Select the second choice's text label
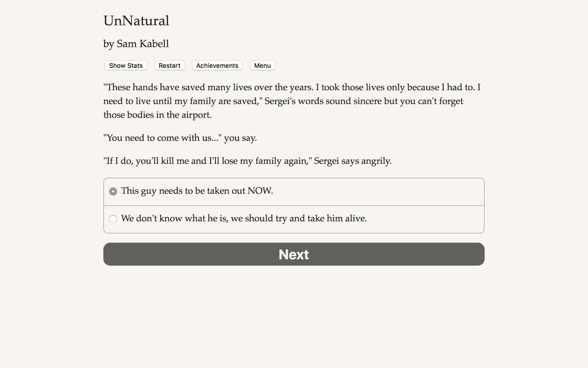The image size is (588, 368). pyautogui.click(x=244, y=218)
